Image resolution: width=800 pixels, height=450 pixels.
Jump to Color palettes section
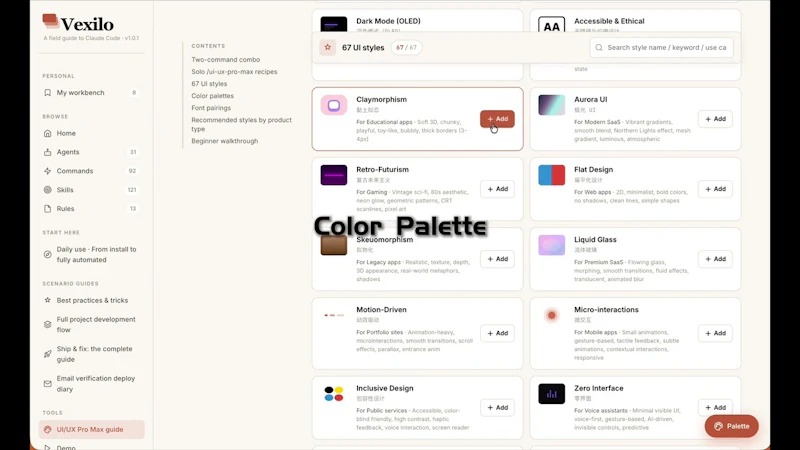pyautogui.click(x=212, y=96)
